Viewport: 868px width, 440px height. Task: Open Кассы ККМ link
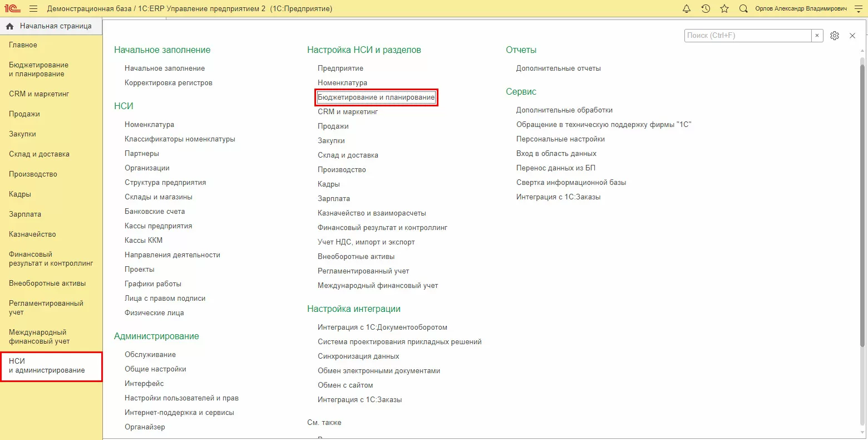[144, 241]
